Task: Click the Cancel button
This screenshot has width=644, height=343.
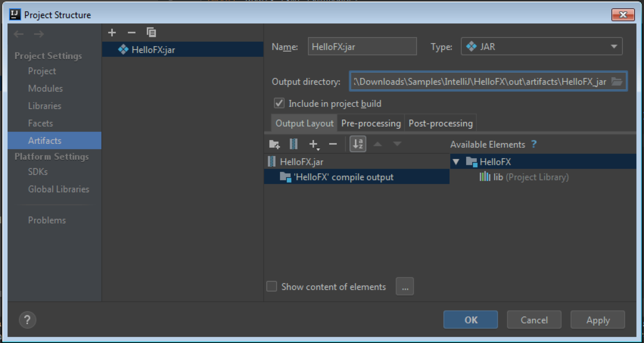Action: click(x=534, y=320)
